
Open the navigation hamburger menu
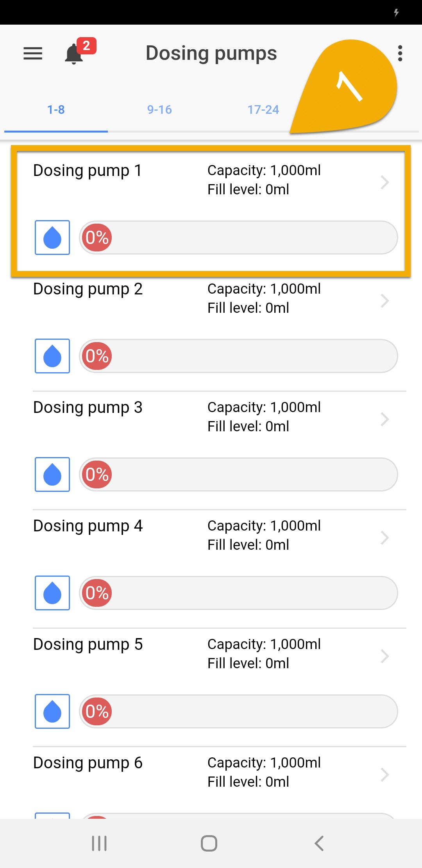(33, 54)
